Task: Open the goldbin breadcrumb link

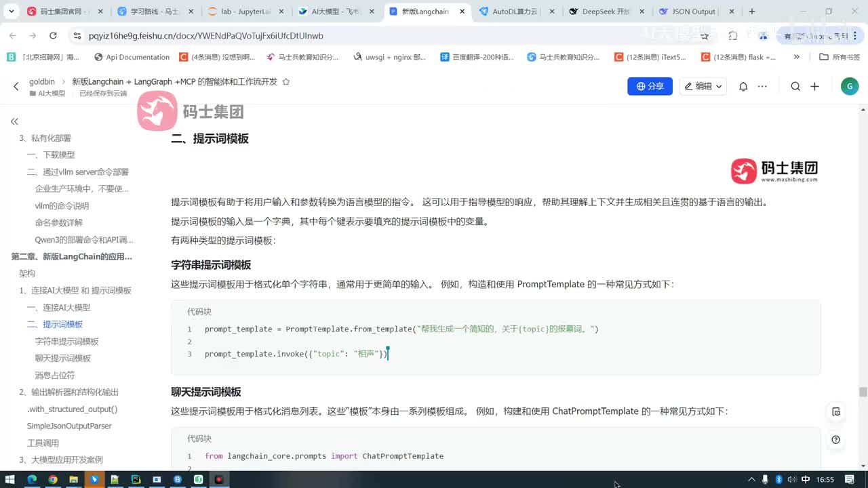Action: (x=42, y=81)
